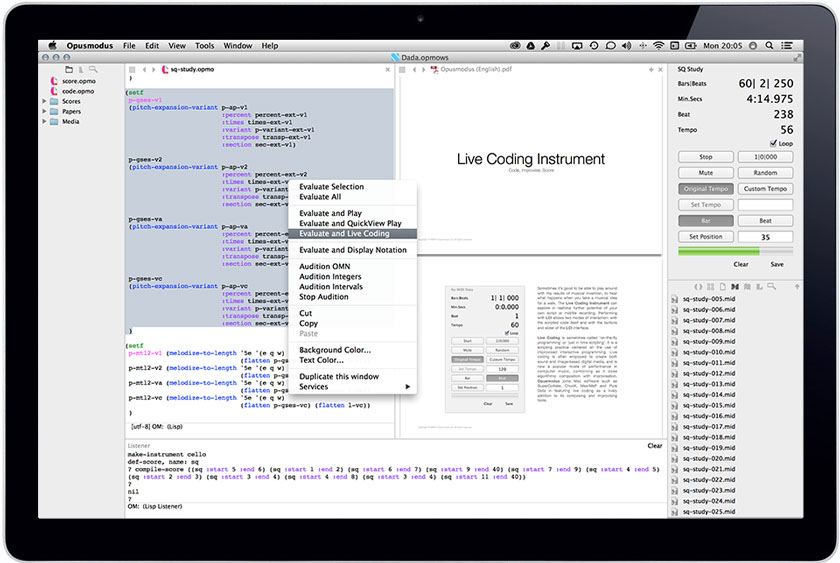Select Duplicate this window

click(352, 377)
